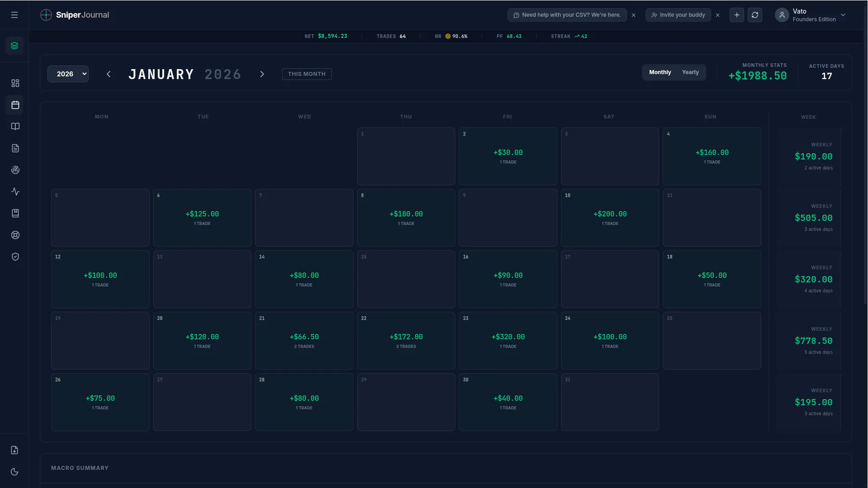The image size is (868, 488).
Task: Dismiss the Invite your buddy banner
Action: point(718,15)
